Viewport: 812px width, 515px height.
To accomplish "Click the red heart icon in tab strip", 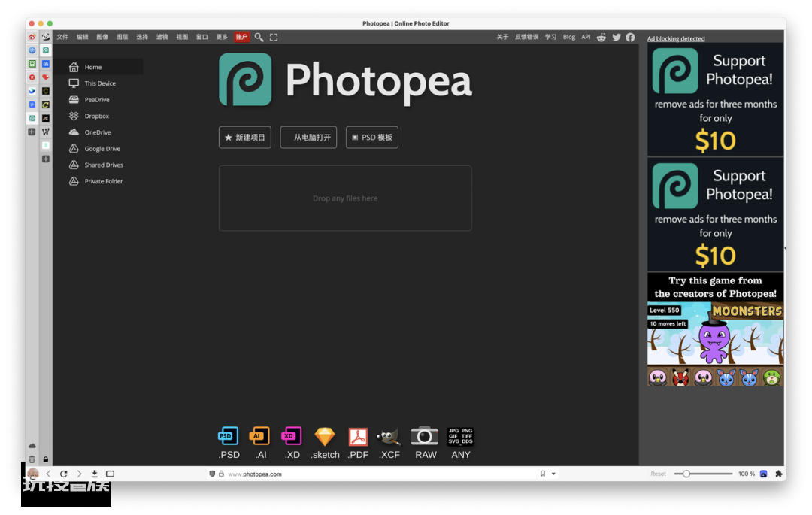I will 46,77.
